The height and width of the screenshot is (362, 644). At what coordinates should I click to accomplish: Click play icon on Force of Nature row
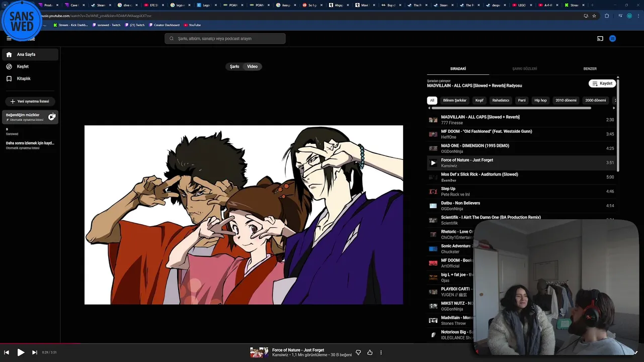433,163
